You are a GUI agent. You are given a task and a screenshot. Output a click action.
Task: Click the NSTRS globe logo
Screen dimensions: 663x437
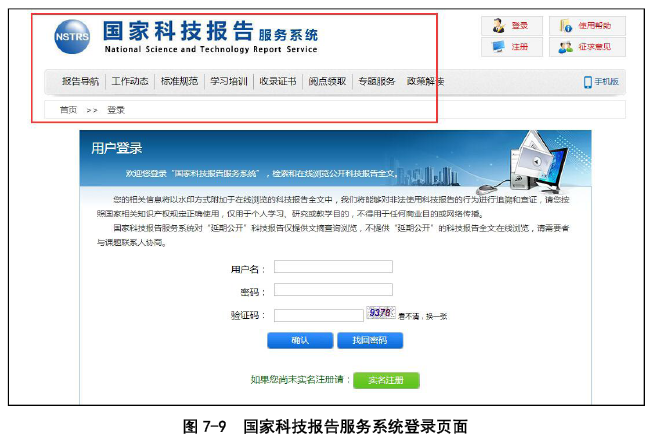point(72,38)
